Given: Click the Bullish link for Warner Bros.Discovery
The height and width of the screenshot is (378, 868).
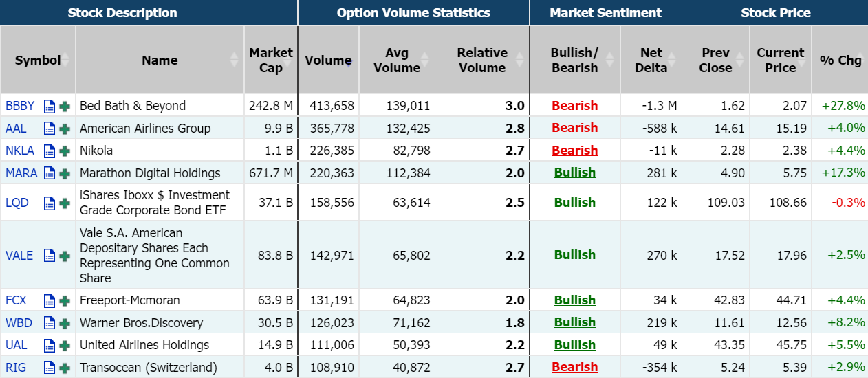Looking at the screenshot, I should pos(574,322).
